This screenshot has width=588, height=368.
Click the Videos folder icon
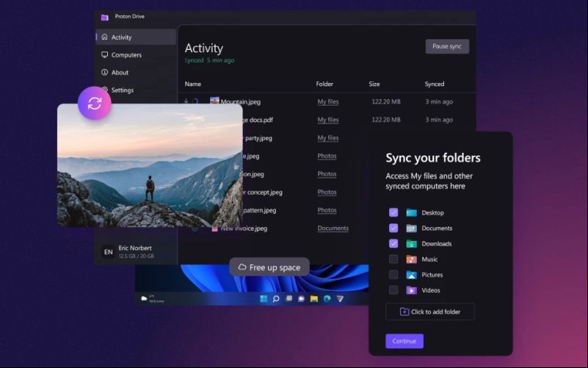click(411, 290)
